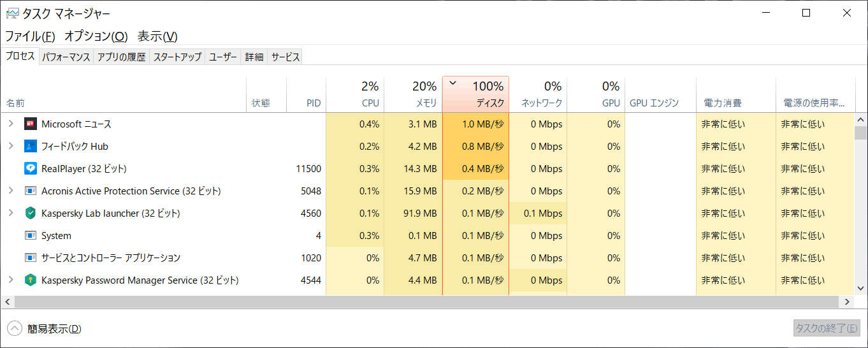868x348 pixels.
Task: Click the 15.9 MB memory cell
Action: (413, 191)
